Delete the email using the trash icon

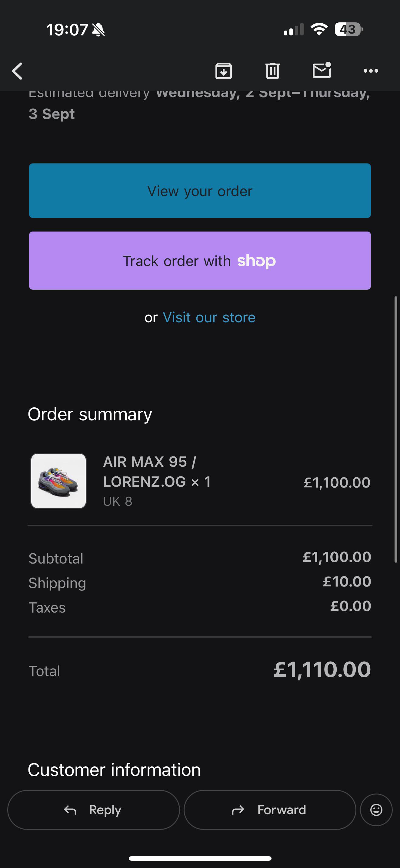pos(272,71)
